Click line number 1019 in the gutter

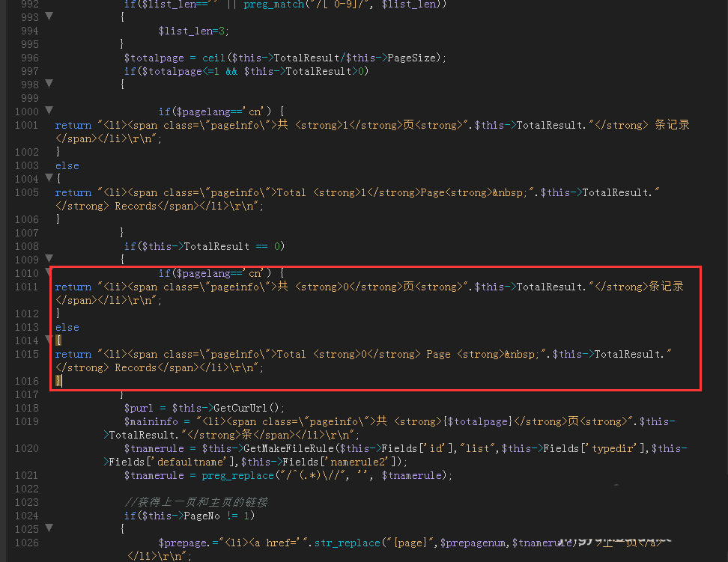[x=25, y=421]
